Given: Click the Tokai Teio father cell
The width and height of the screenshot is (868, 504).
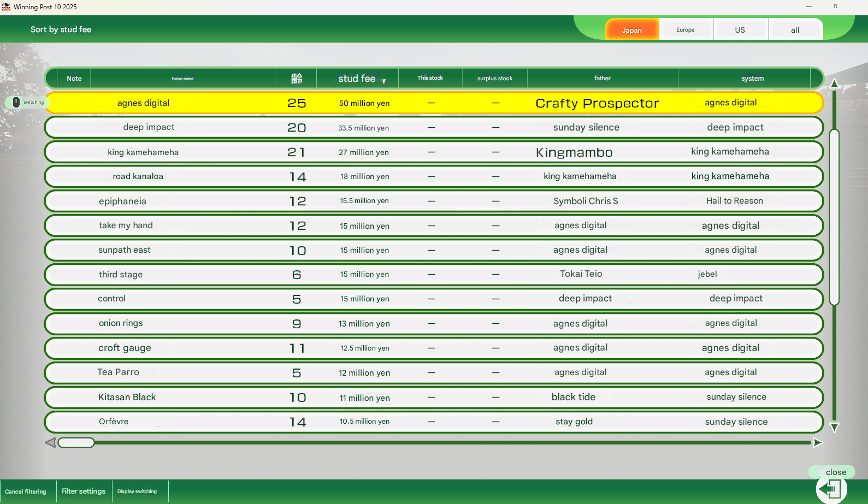Looking at the screenshot, I should coord(581,274).
